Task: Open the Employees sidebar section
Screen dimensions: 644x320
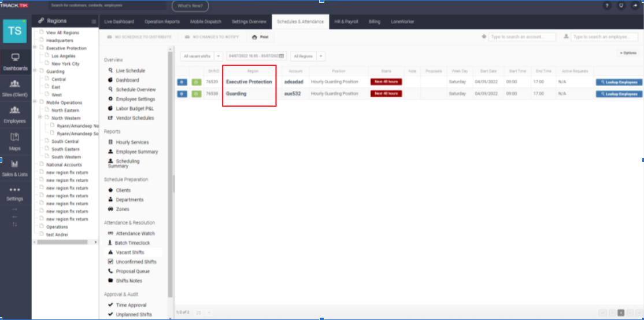Action: pyautogui.click(x=15, y=115)
